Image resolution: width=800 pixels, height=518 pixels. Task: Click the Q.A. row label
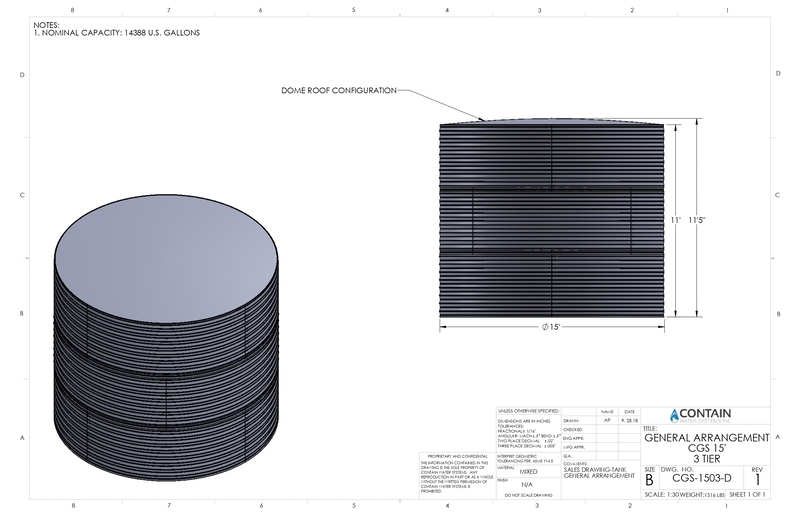tap(567, 456)
